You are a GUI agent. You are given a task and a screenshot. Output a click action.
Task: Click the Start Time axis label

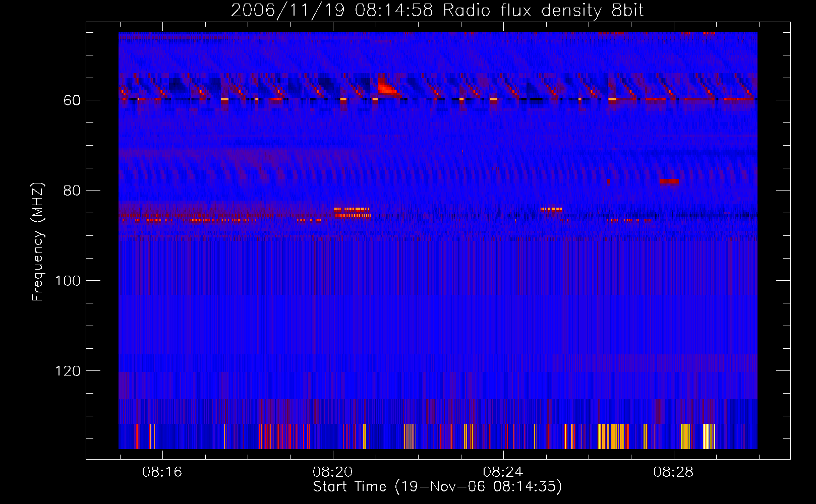pos(437,487)
